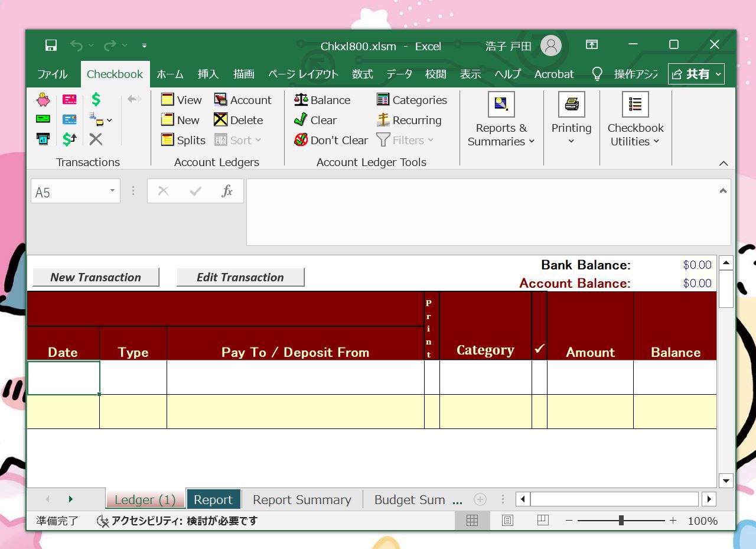The height and width of the screenshot is (549, 756).
Task: Open the Sort dropdown
Action: pos(238,140)
